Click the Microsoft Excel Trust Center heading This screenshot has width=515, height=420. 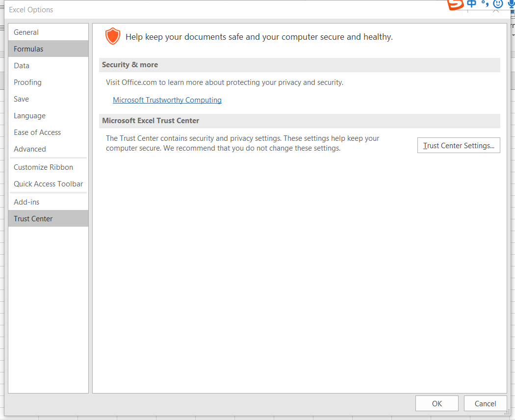[151, 121]
